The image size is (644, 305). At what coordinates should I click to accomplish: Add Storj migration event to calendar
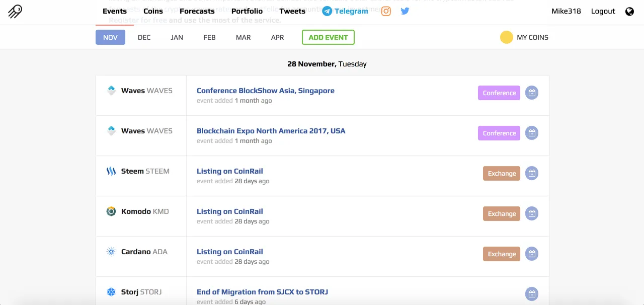(532, 294)
